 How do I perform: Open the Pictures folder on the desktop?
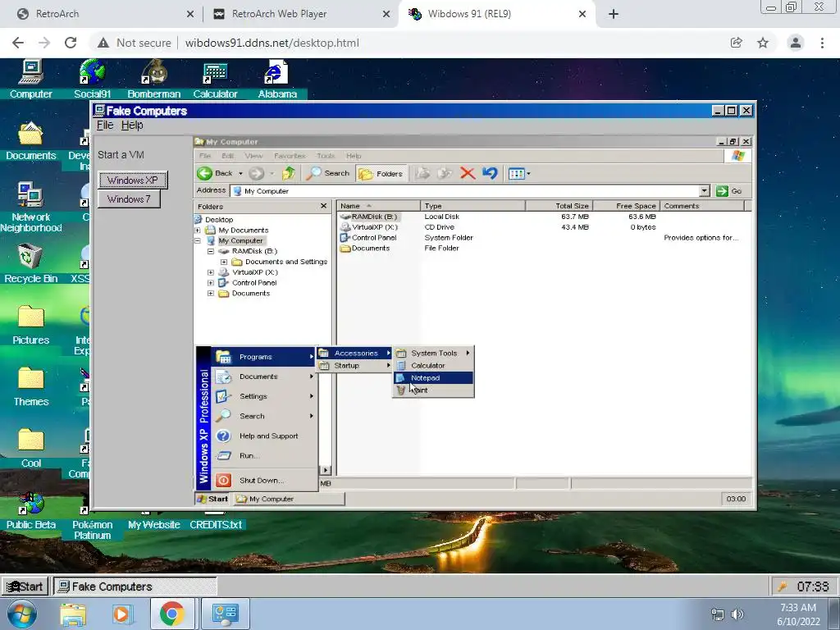click(x=30, y=325)
